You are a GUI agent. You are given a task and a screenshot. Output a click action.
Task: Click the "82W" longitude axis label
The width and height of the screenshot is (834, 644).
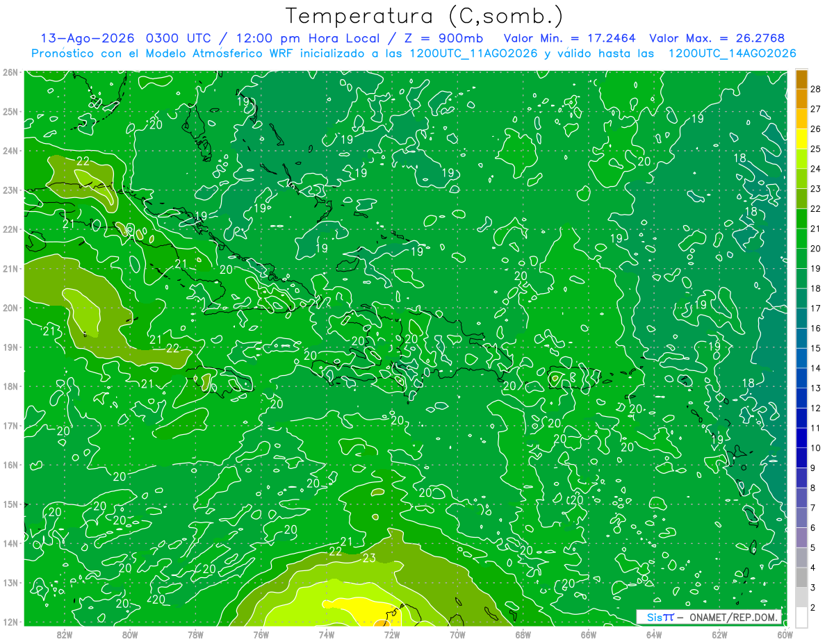point(65,635)
